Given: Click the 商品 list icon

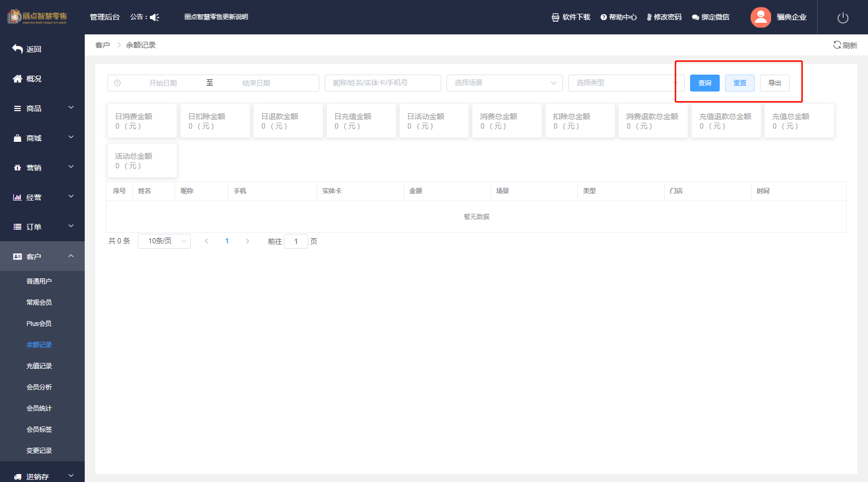Looking at the screenshot, I should [17, 108].
